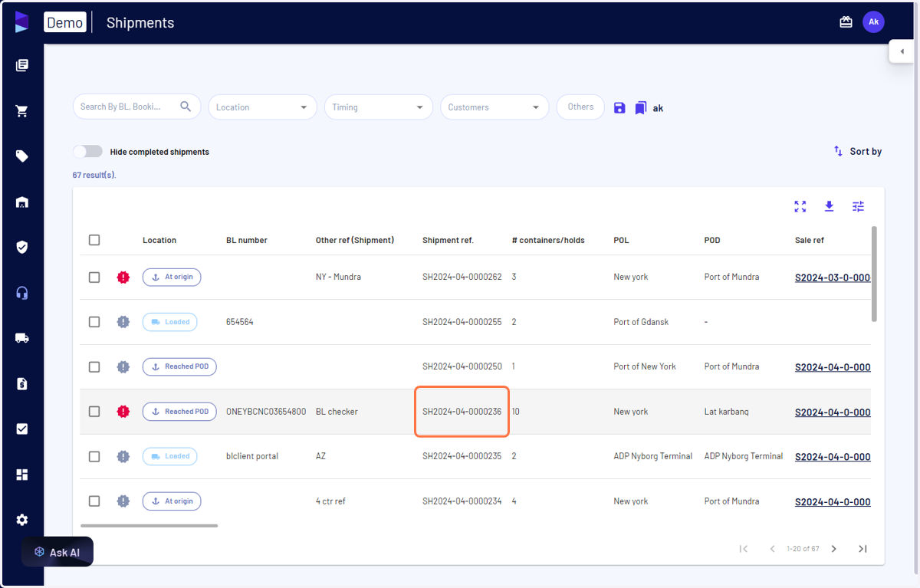
Task: Select checkbox for shipment SH2024-04-0000262
Action: coord(94,277)
